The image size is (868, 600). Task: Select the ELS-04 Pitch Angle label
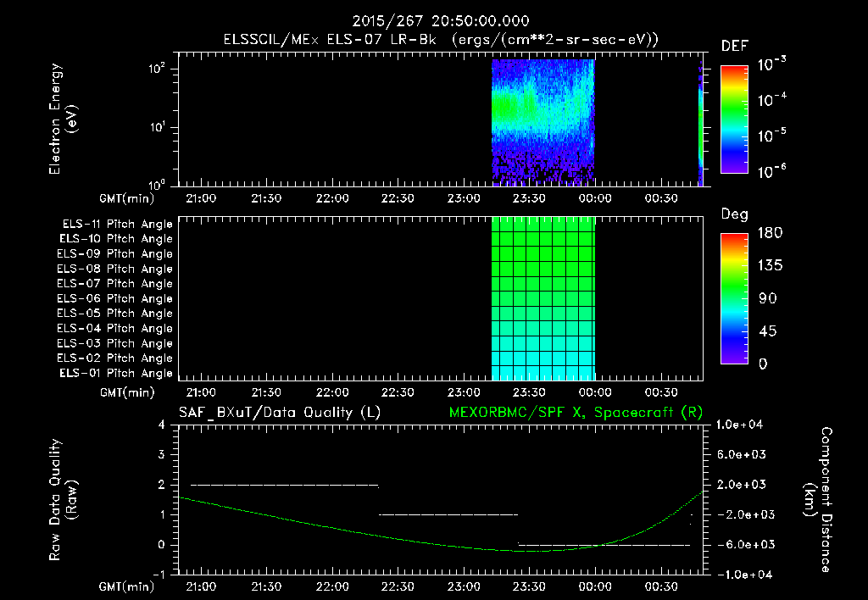point(114,328)
